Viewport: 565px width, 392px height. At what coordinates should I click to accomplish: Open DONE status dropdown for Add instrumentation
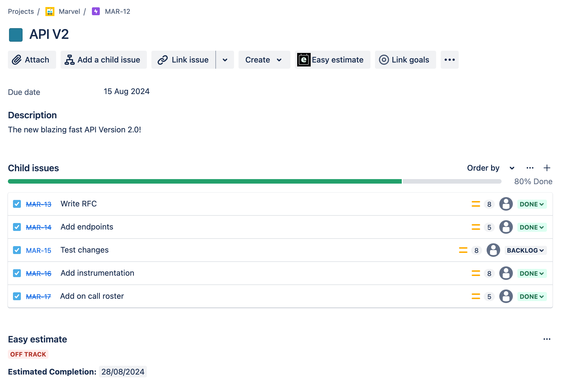click(x=532, y=273)
